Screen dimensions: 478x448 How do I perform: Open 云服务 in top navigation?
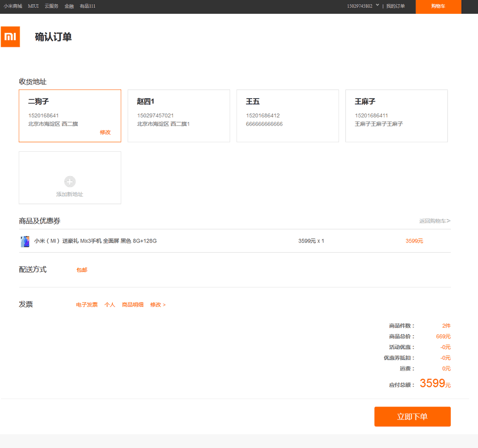[x=51, y=6]
